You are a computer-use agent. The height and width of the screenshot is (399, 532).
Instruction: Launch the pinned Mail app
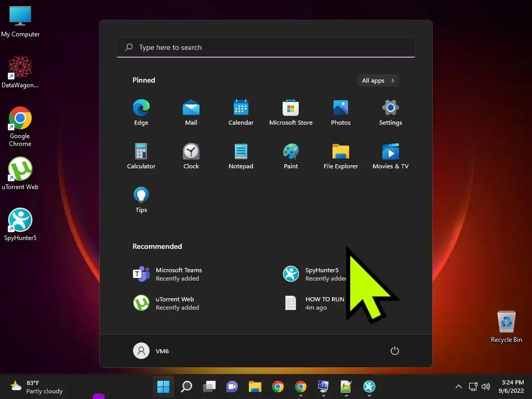tap(191, 112)
